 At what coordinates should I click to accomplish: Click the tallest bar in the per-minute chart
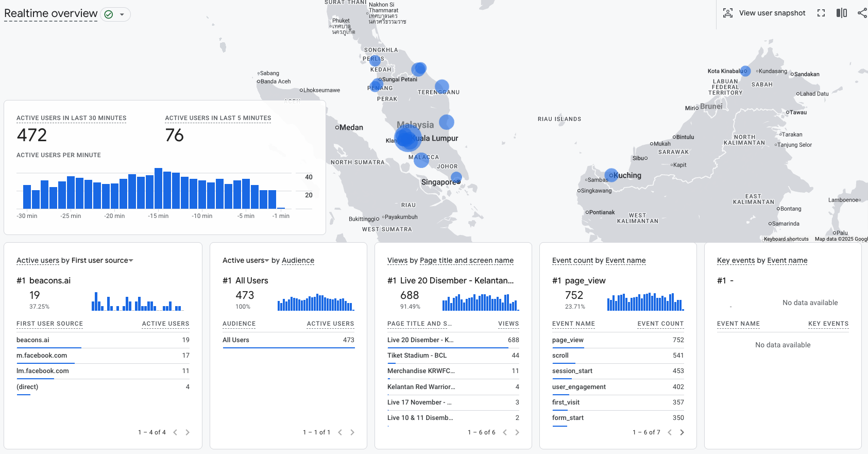pyautogui.click(x=159, y=188)
